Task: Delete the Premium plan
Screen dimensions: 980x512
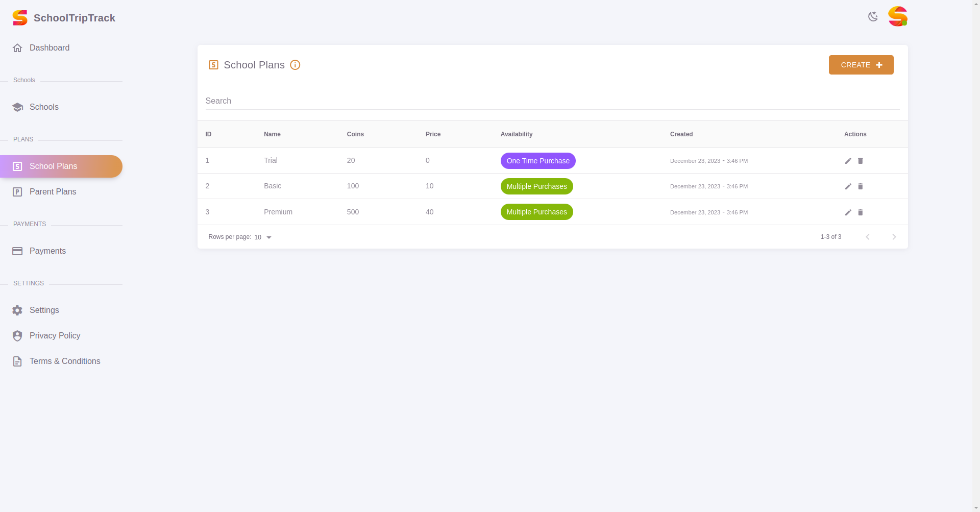Action: pos(860,212)
